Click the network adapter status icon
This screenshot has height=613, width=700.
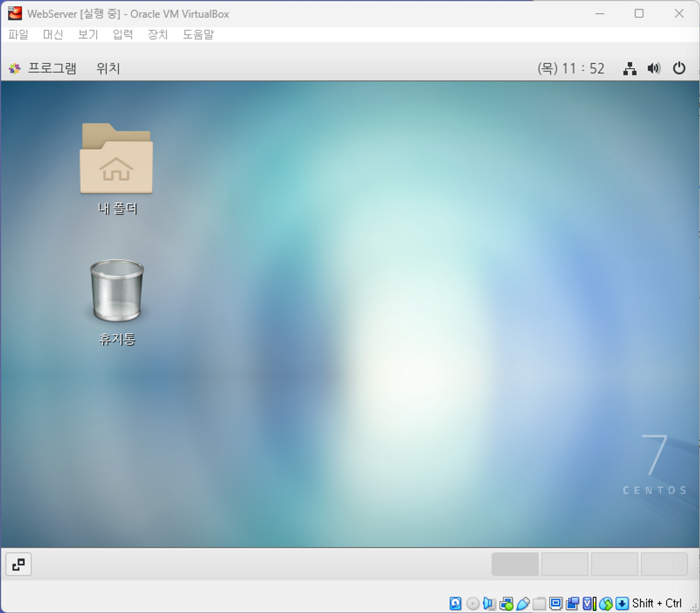[x=506, y=604]
